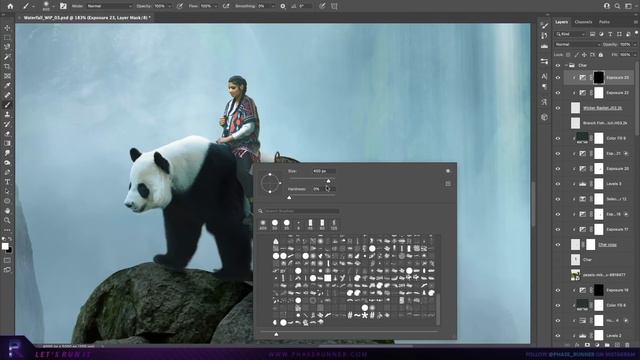Toggle visibility of Levels 2 layer
Viewport: 640px width, 360px height.
click(558, 336)
